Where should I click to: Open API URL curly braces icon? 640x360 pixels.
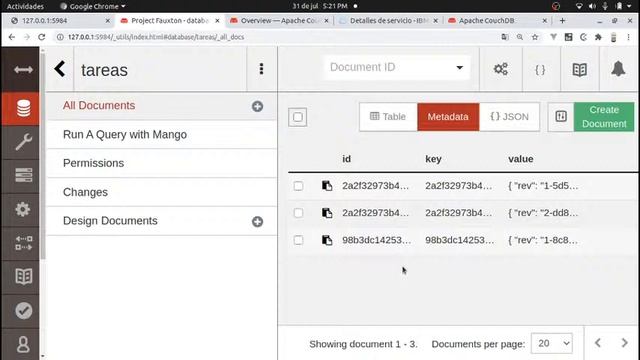click(540, 70)
